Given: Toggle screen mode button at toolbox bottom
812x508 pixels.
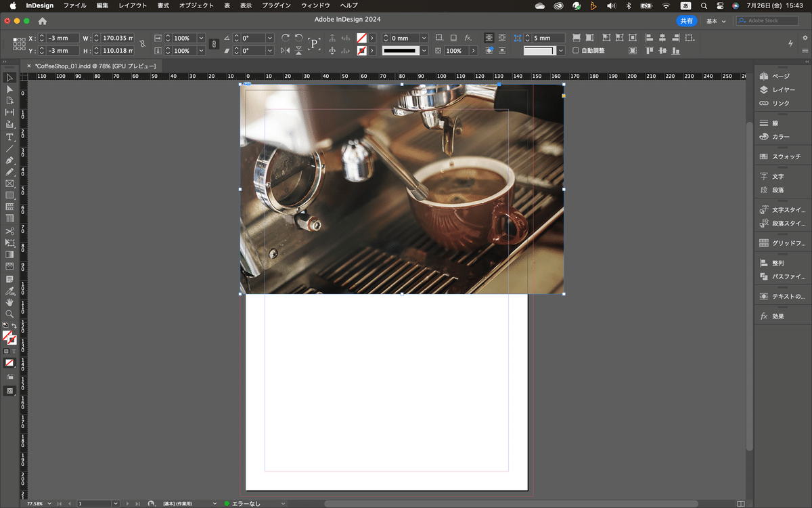Looking at the screenshot, I should pos(9,391).
